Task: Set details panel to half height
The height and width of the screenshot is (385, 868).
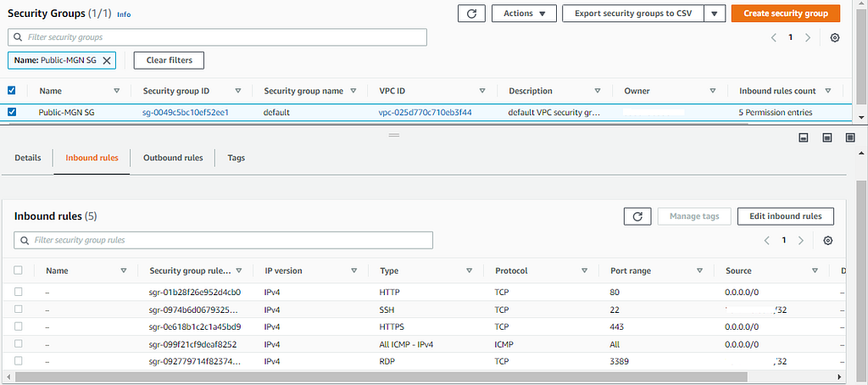Action: [827, 137]
